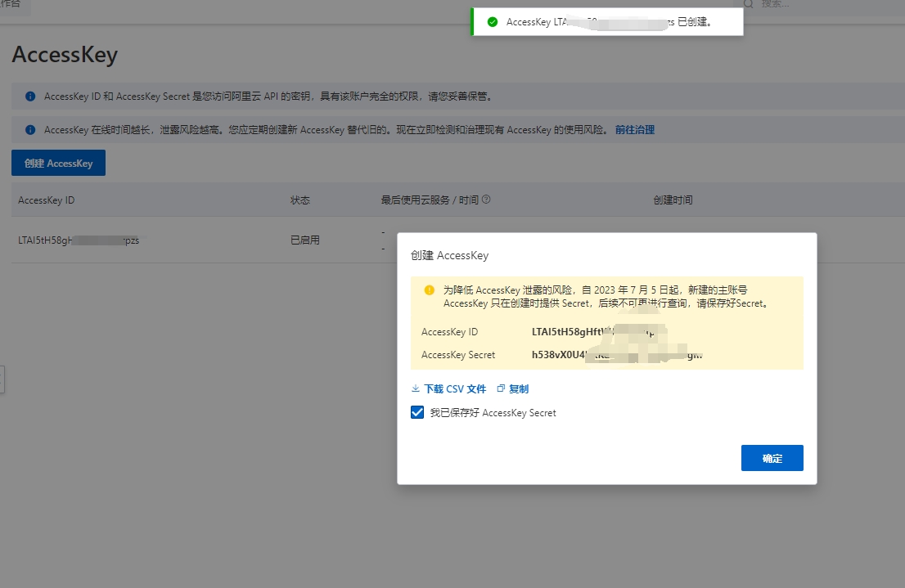Click the yellow warning icon in dialog
The image size is (905, 588).
coord(429,290)
